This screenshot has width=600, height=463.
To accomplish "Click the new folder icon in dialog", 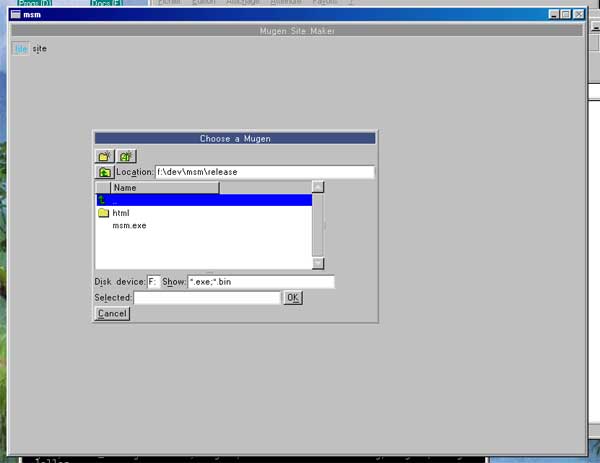I will 104,156.
